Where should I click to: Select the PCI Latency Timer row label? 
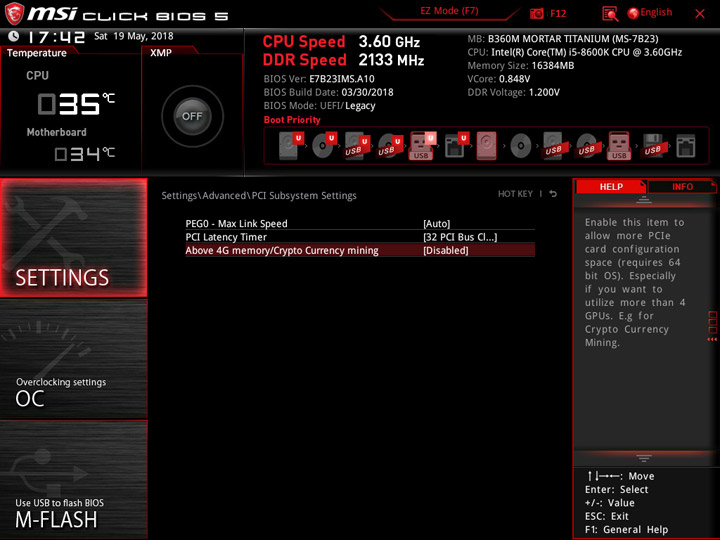point(226,237)
